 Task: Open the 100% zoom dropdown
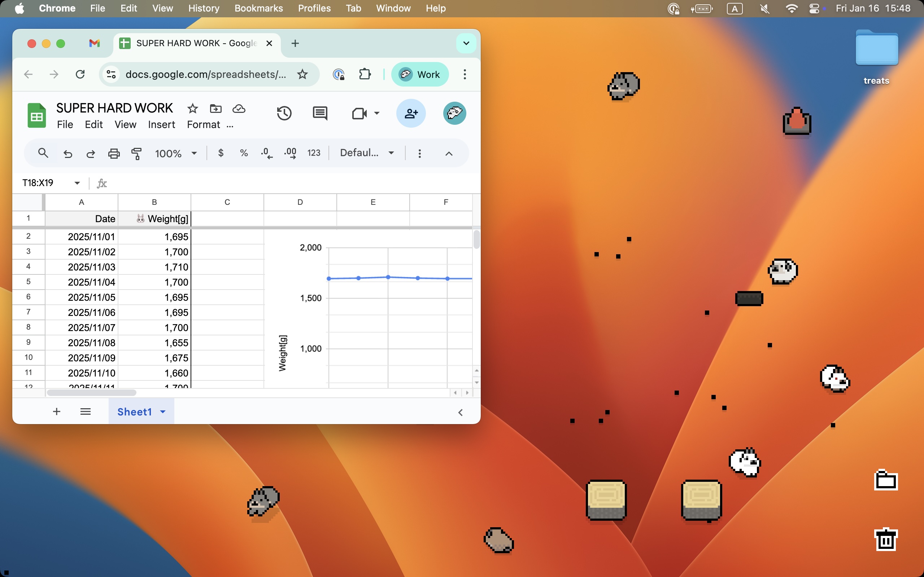point(176,153)
